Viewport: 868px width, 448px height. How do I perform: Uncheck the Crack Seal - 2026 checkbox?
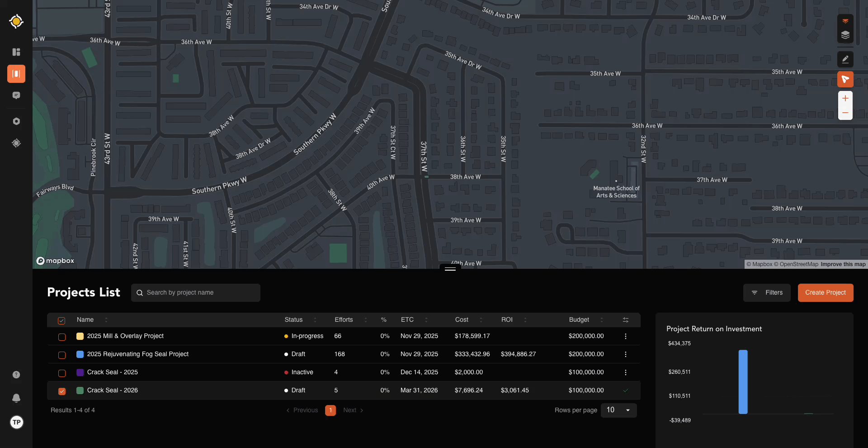point(62,391)
